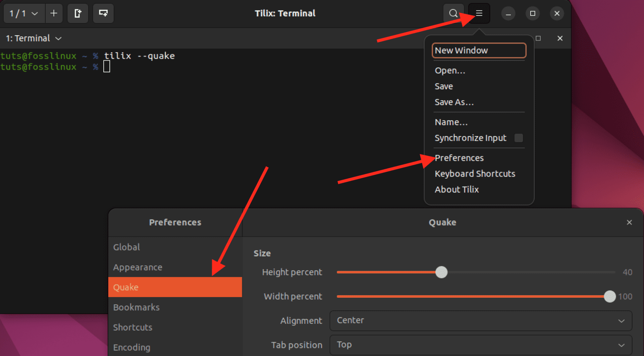
Task: Switch to the Appearance preferences section
Action: (x=138, y=267)
